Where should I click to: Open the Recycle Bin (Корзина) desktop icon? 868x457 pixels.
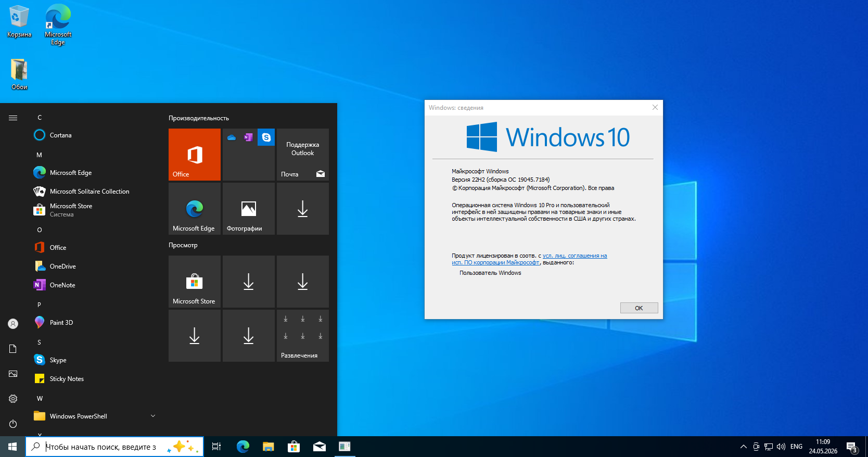click(19, 22)
